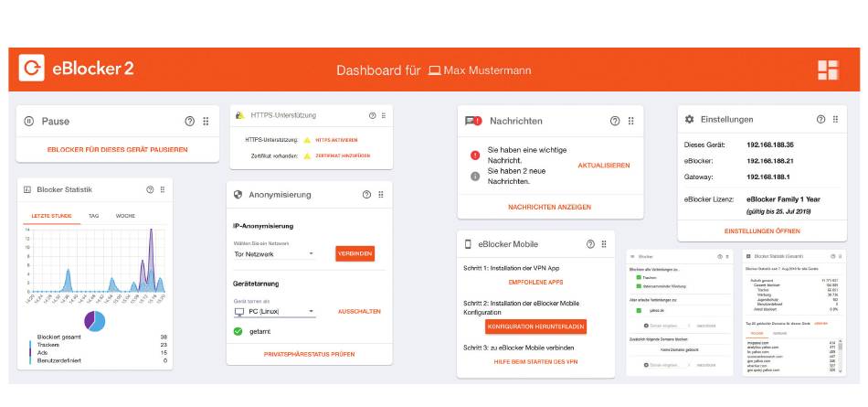The image size is (868, 407).
Task: Click the Nachrichten message icon with red badge
Action: (473, 121)
